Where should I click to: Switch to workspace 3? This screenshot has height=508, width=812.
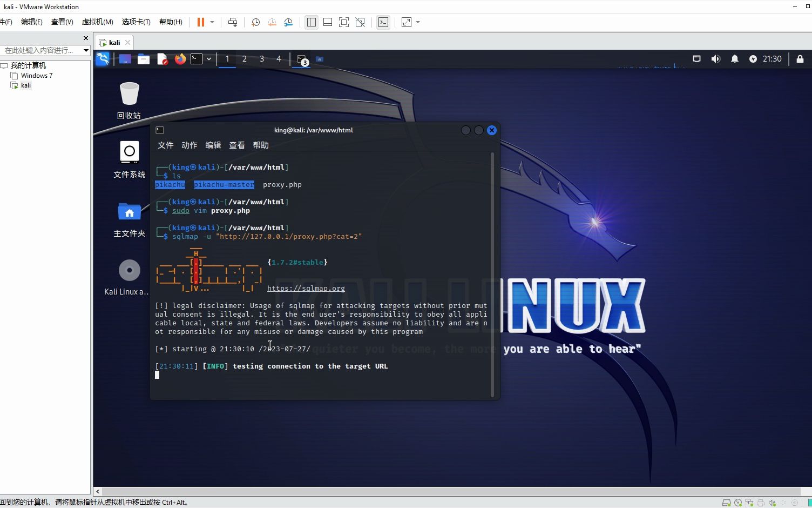pyautogui.click(x=262, y=59)
